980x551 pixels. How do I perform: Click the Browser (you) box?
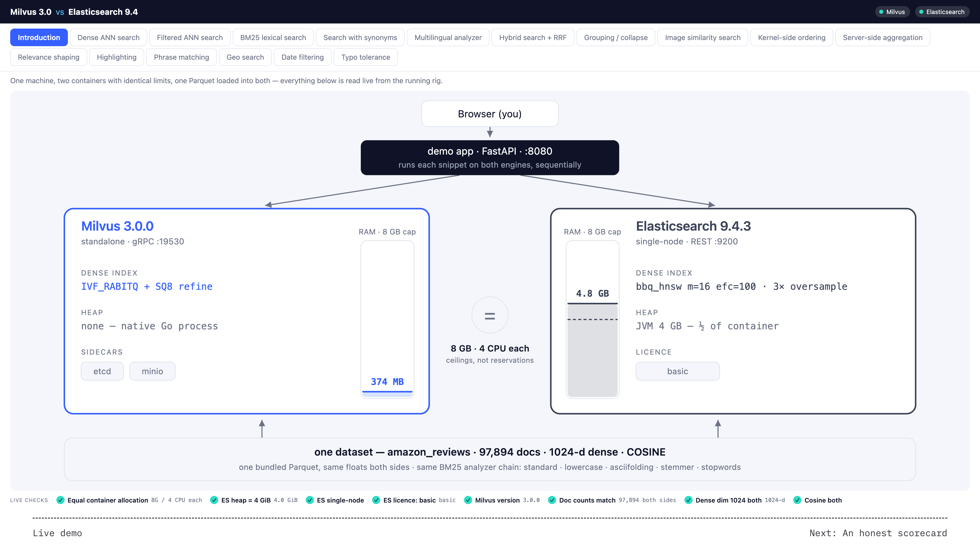490,114
